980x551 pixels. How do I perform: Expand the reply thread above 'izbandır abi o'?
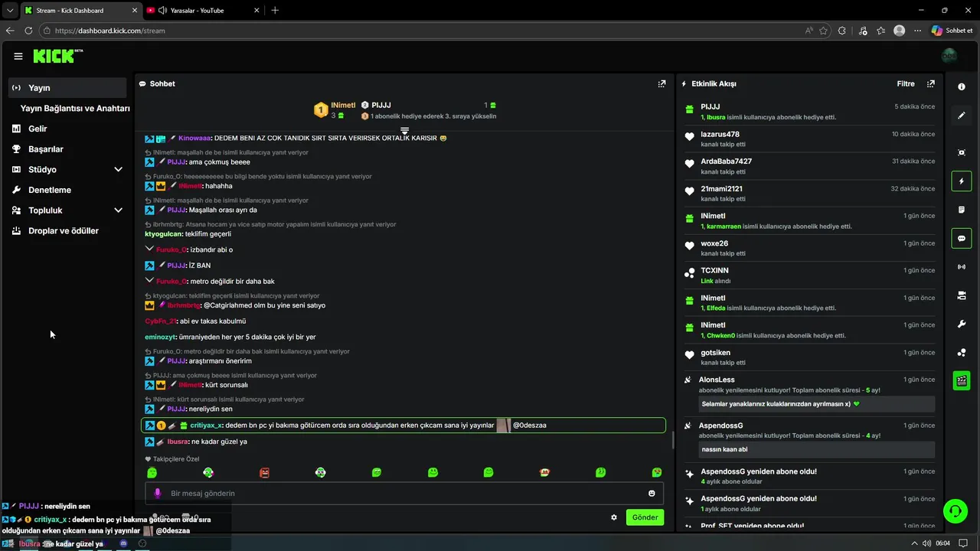pos(149,249)
